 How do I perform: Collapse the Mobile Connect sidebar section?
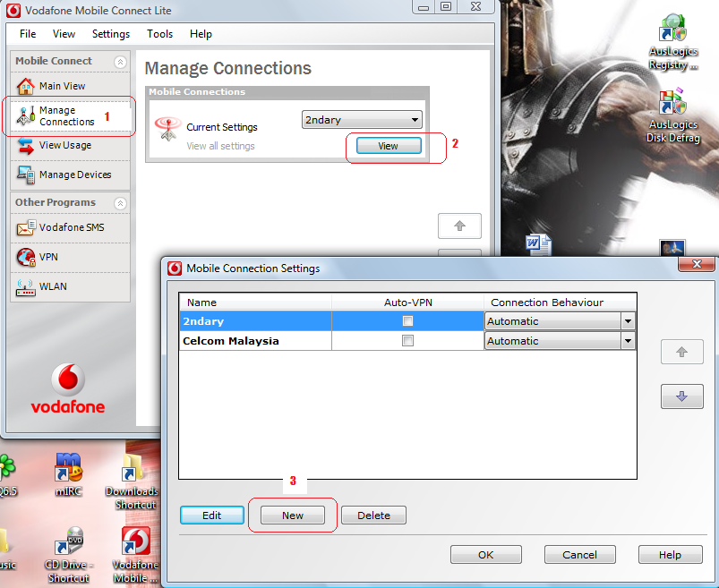tap(121, 61)
